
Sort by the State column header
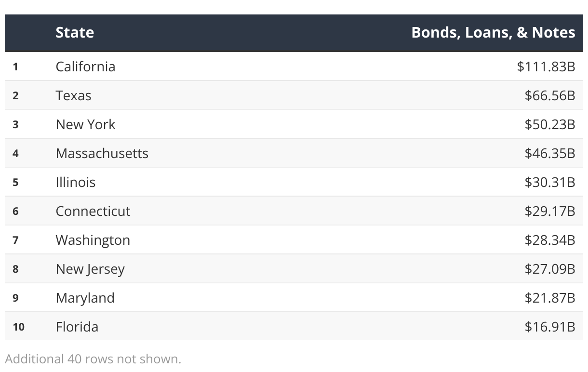[x=75, y=33]
